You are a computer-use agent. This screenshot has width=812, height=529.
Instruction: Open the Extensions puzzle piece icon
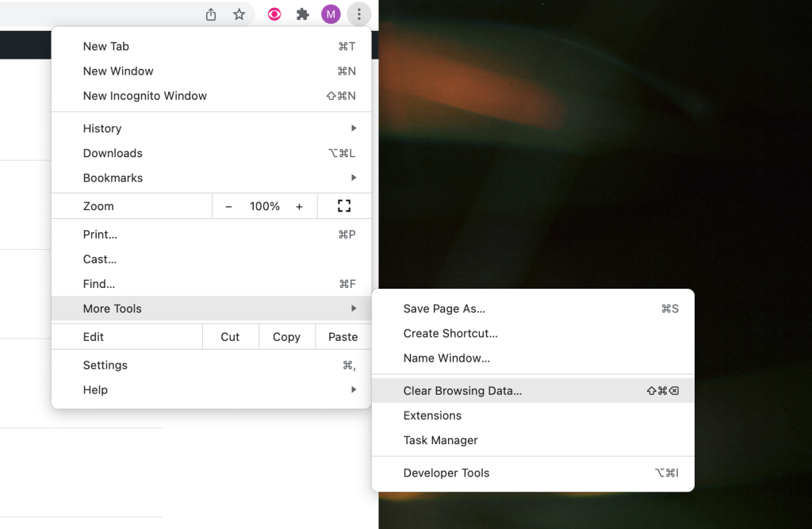(x=302, y=14)
